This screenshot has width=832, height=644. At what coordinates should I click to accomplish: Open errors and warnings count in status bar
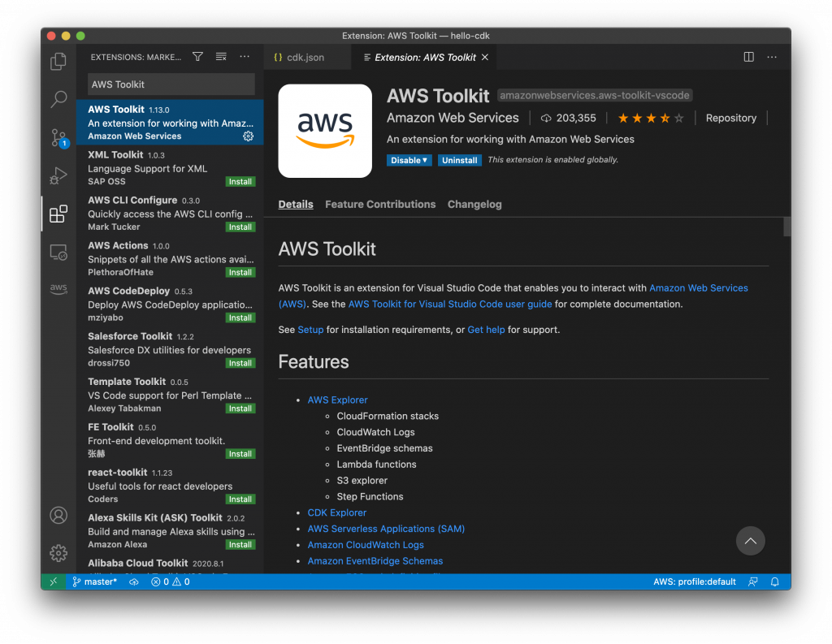coord(171,581)
